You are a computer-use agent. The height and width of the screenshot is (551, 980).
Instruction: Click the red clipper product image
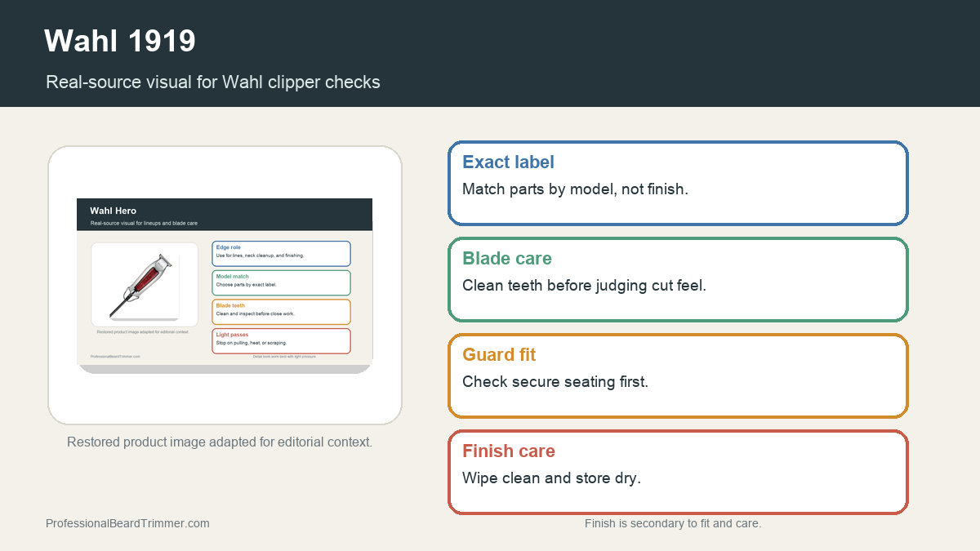pos(145,284)
